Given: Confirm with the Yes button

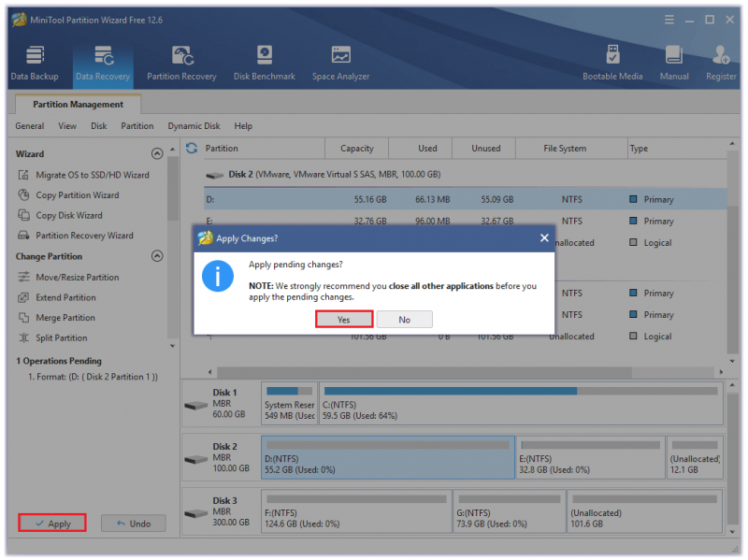Looking at the screenshot, I should click(344, 319).
